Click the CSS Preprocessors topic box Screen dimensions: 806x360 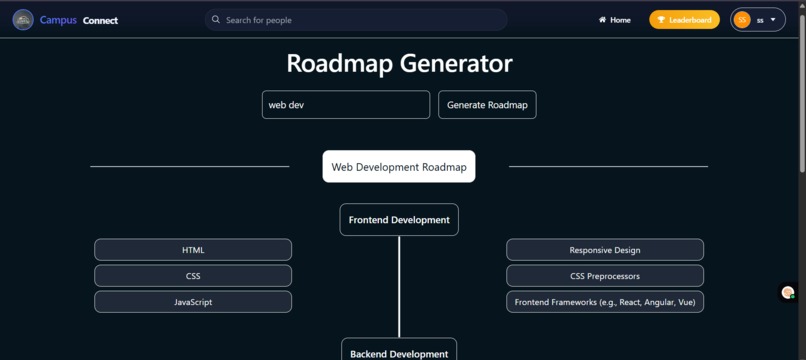[605, 276]
